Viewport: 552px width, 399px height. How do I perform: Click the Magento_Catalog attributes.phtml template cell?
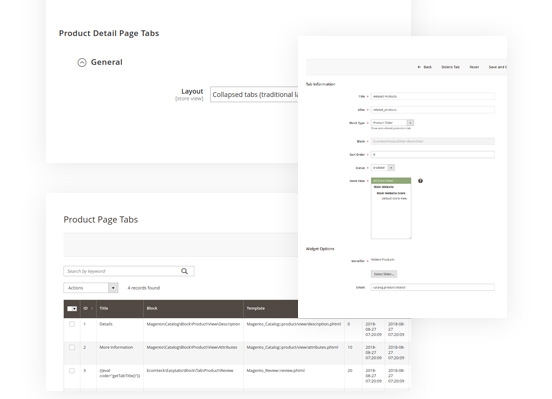click(292, 347)
